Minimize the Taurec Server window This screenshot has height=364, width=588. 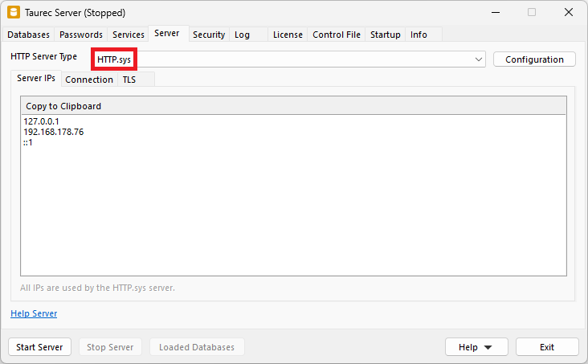pos(496,12)
